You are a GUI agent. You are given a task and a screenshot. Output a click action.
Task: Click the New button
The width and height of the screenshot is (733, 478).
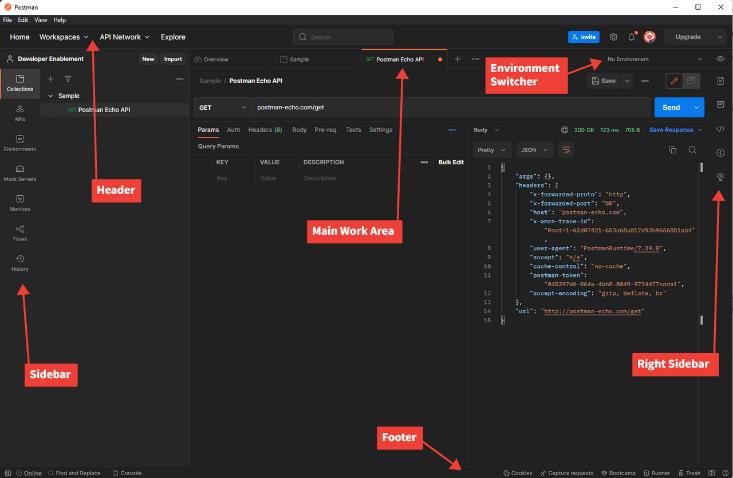click(148, 59)
